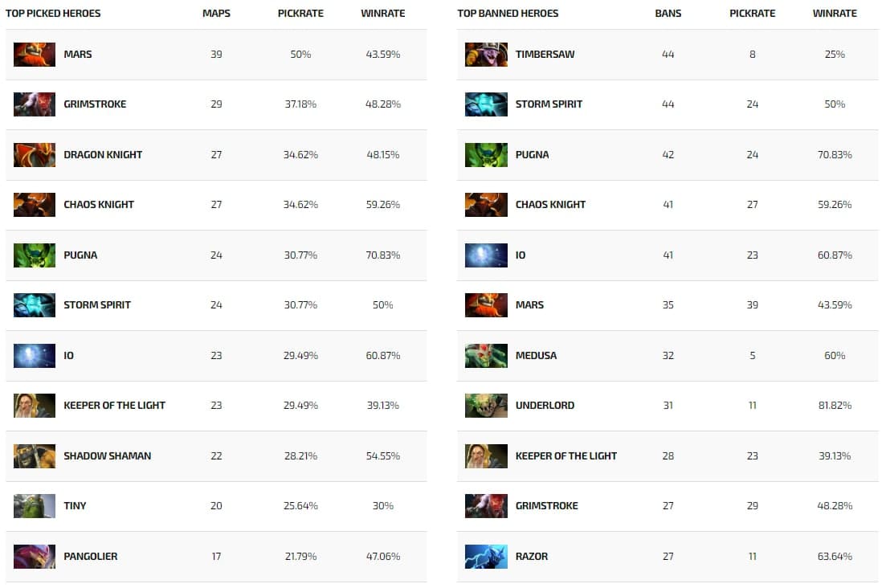886x588 pixels.
Task: Click Storm Spirit portrait in Top Banned table
Action: point(486,104)
